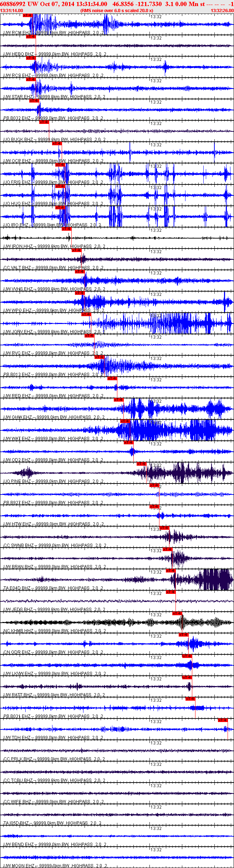Select the UW WPO EHZ station label
This screenshot has height=868, width=234.
(18, 310)
